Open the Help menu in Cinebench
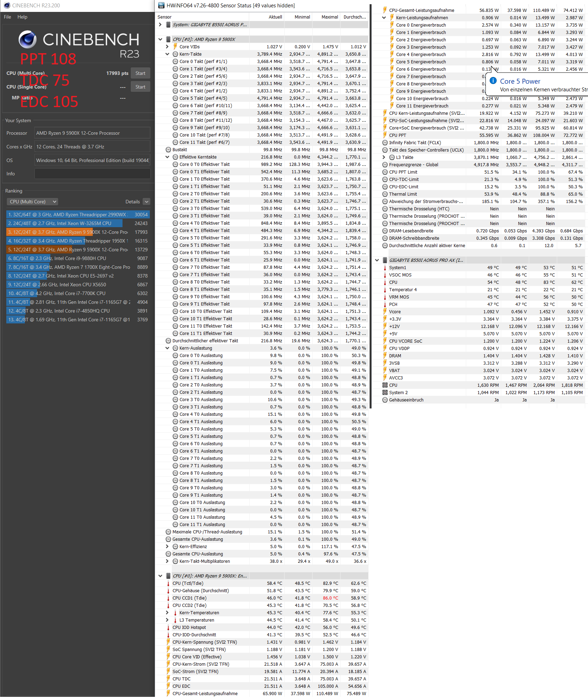This screenshot has width=588, height=700. [22, 17]
